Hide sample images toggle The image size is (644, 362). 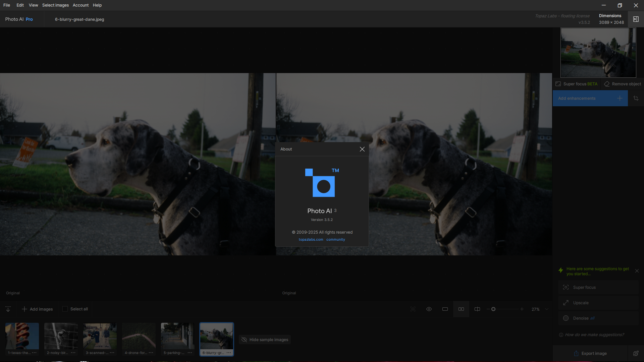pyautogui.click(x=265, y=340)
